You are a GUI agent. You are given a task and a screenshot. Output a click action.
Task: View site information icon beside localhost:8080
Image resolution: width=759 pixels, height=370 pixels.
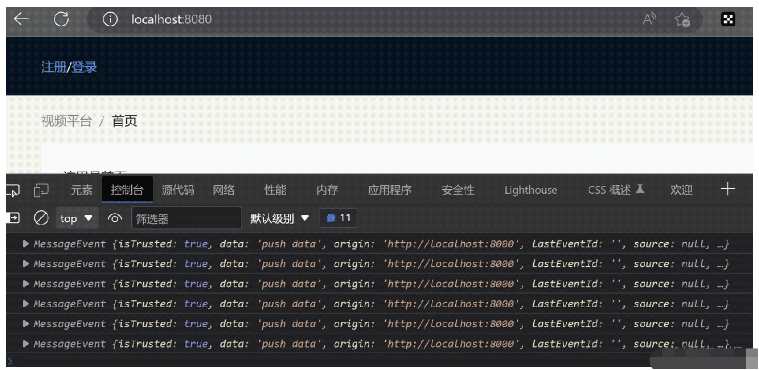110,19
